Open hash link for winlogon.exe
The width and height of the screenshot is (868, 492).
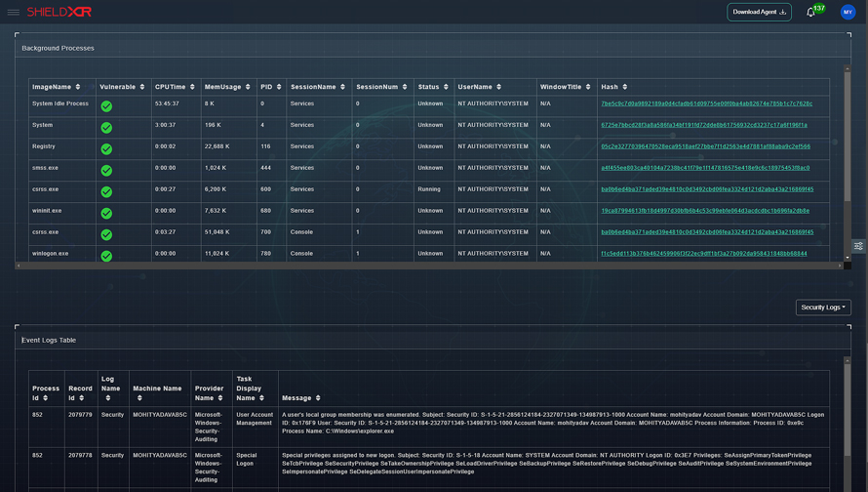[x=704, y=254]
